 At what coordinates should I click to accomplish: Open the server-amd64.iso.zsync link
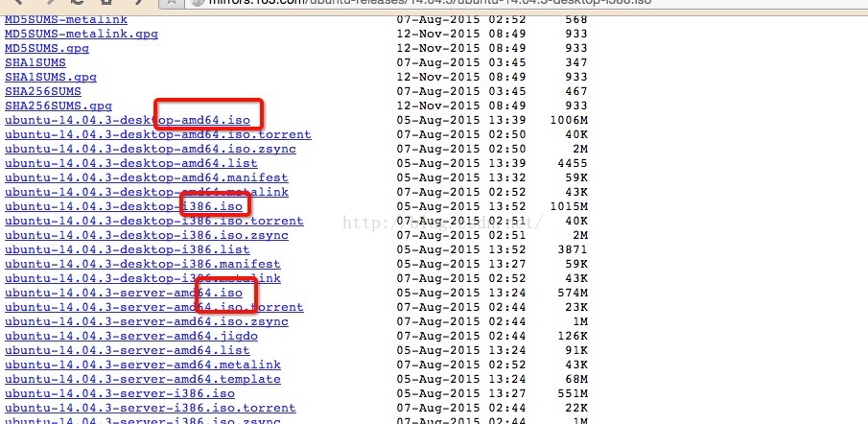tap(146, 321)
